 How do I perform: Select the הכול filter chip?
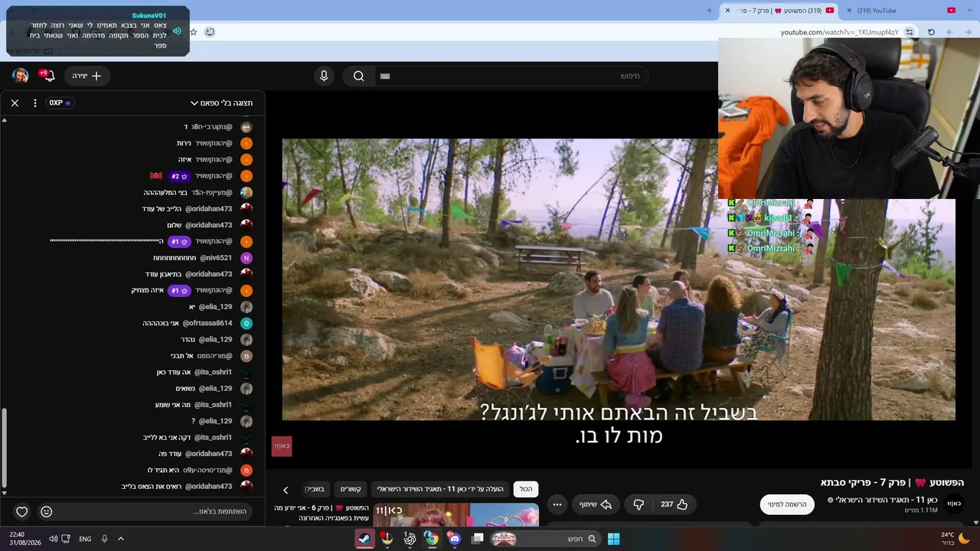point(526,489)
